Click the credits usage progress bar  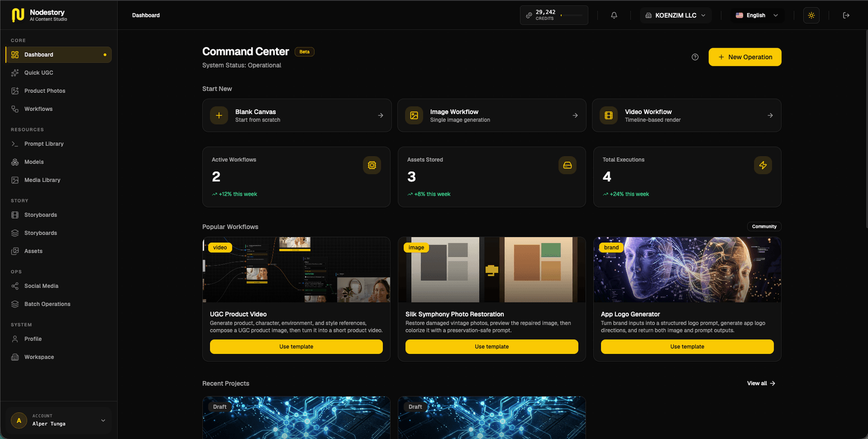572,15
